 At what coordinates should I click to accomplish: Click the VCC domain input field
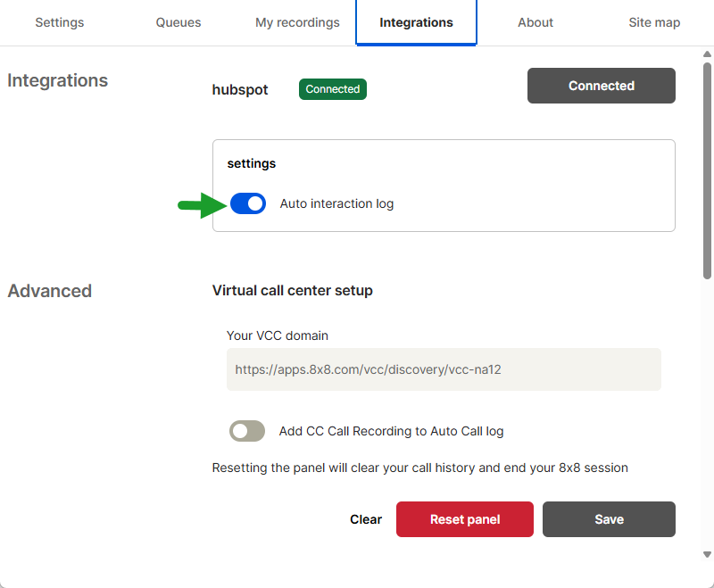point(444,369)
